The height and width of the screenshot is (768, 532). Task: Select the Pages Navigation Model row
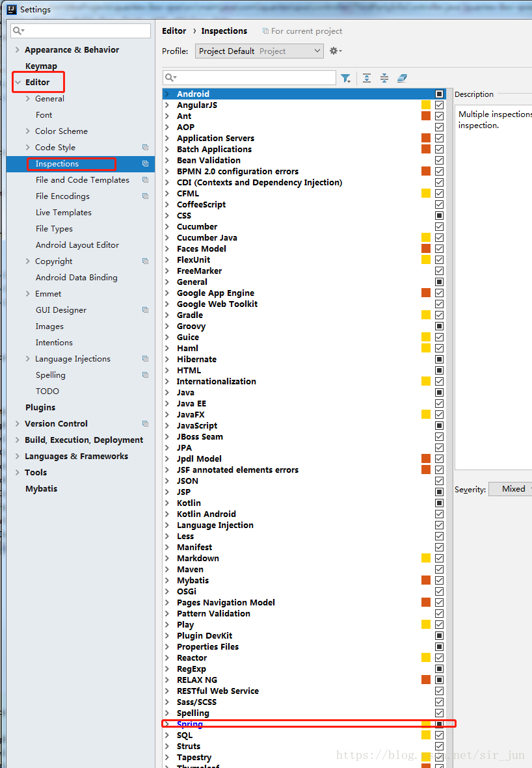coord(305,602)
